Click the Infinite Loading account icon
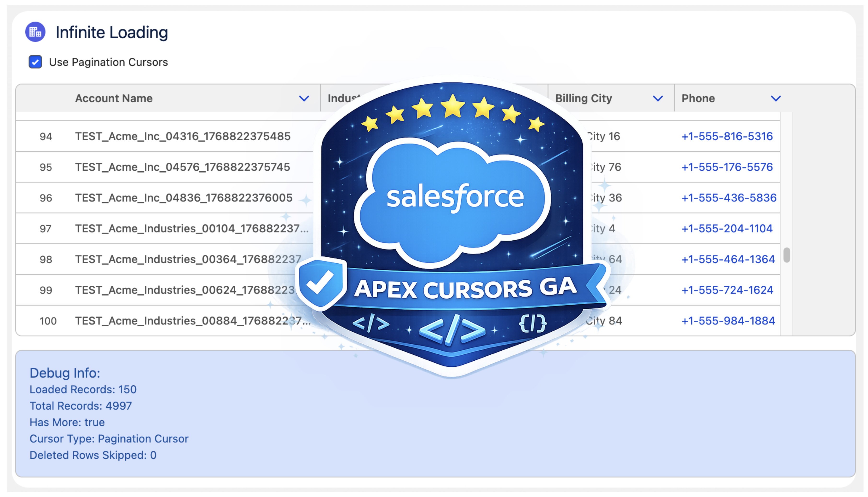 35,32
